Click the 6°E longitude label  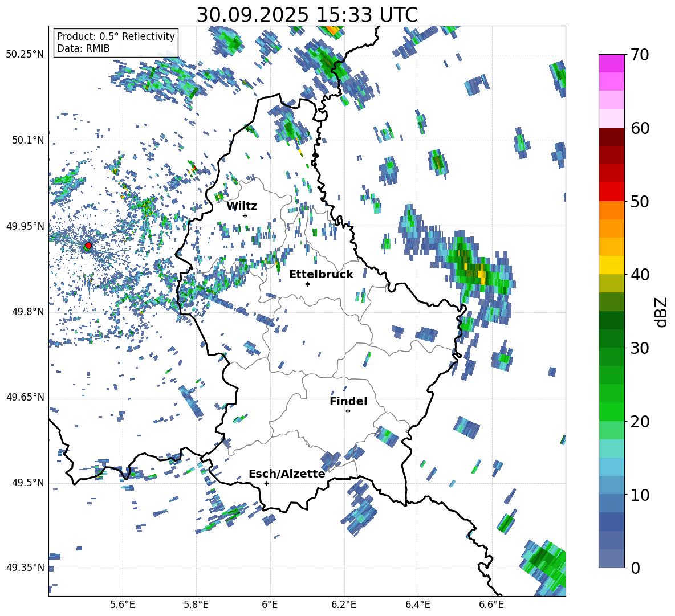pos(270,605)
